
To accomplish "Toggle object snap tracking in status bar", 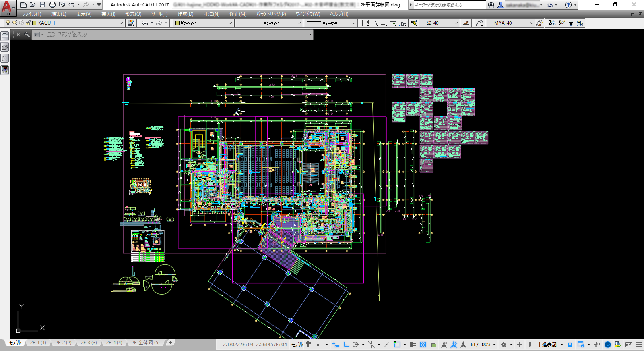I will click(x=387, y=345).
